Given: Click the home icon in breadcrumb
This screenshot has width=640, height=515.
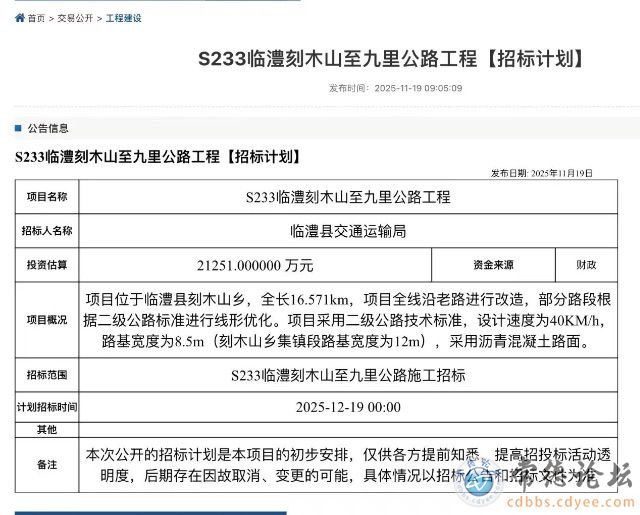Looking at the screenshot, I should pyautogui.click(x=19, y=18).
